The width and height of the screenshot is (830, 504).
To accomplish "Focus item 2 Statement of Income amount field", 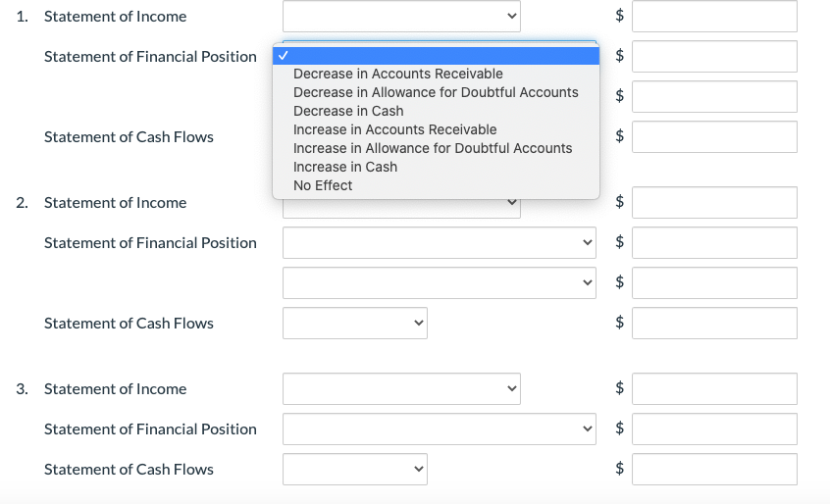I will (714, 203).
